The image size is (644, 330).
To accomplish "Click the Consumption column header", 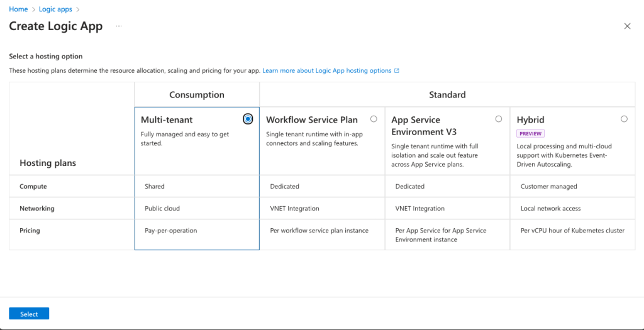I will pos(197,95).
